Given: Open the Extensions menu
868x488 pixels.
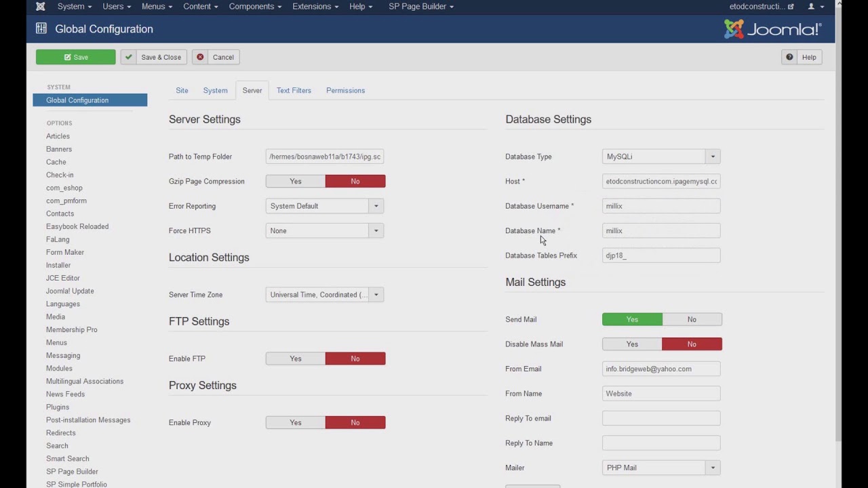Looking at the screenshot, I should (315, 6).
